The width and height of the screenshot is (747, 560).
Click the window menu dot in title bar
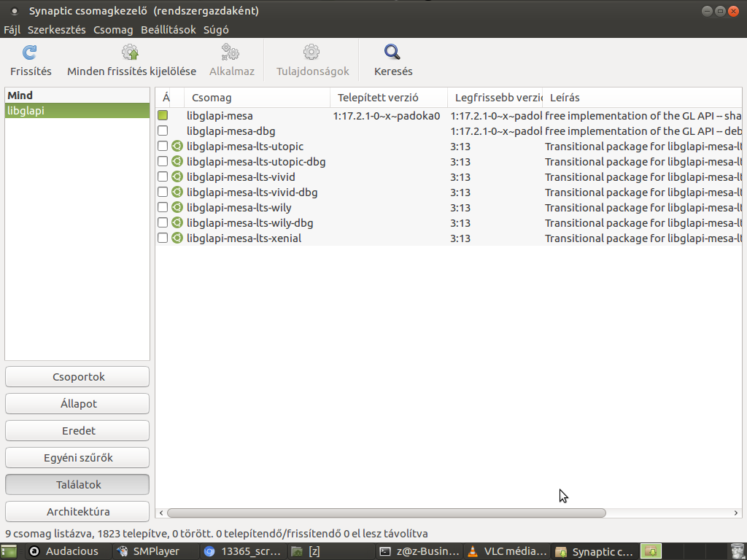(x=15, y=11)
